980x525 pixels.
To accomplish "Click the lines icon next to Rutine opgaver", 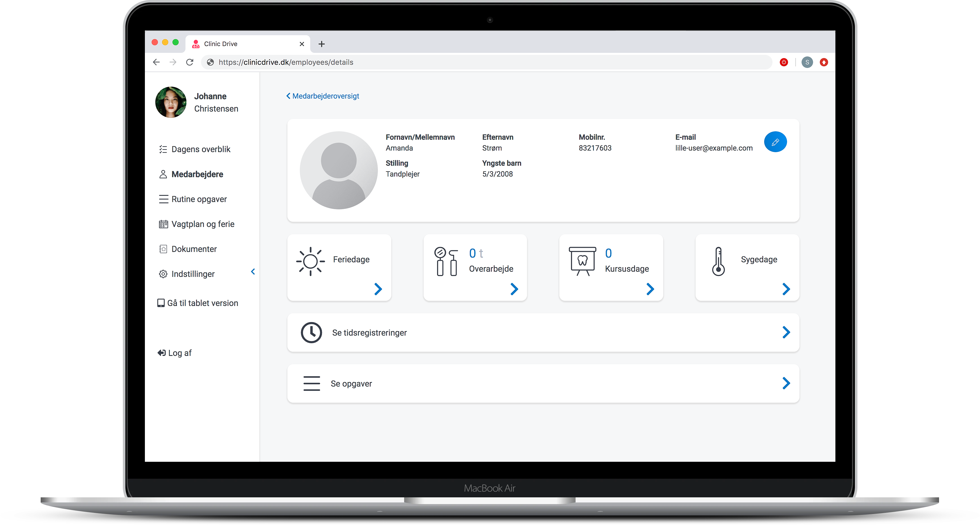I will pos(163,199).
